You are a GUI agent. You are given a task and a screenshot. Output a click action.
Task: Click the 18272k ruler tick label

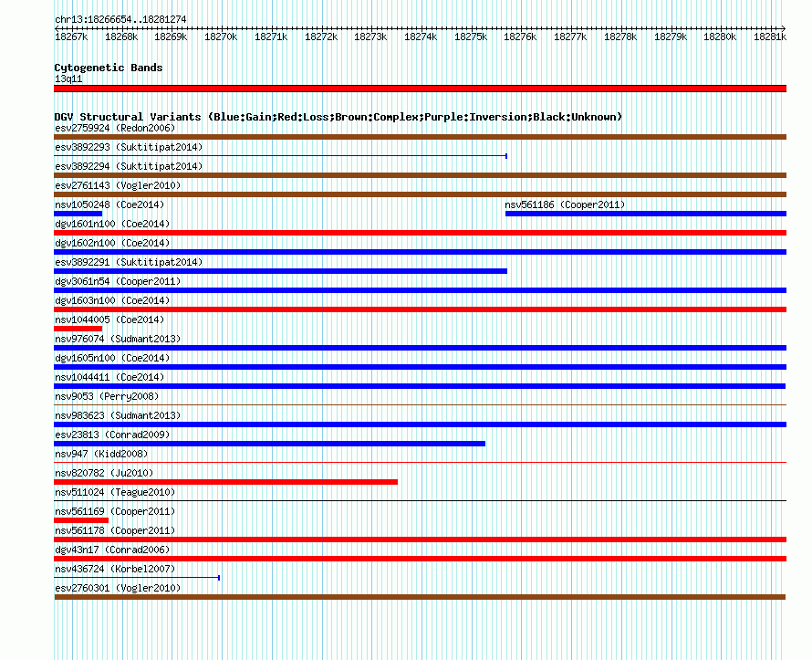[321, 37]
